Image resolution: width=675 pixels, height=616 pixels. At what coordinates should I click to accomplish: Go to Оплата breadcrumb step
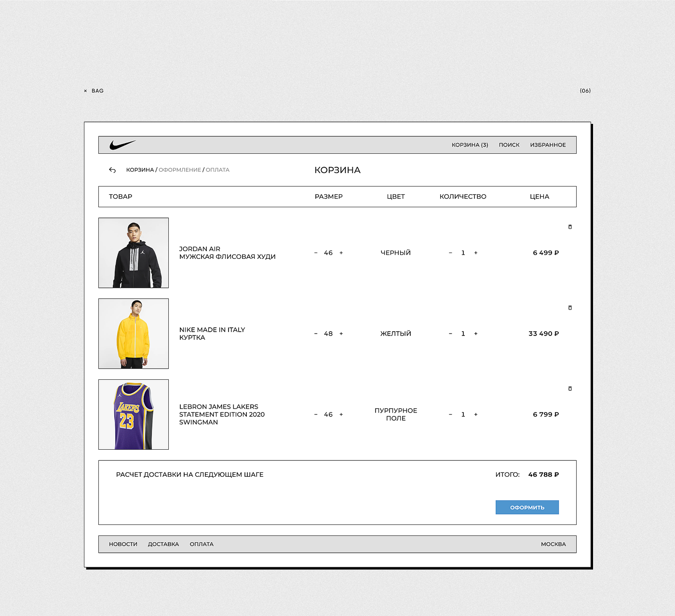pyautogui.click(x=217, y=170)
